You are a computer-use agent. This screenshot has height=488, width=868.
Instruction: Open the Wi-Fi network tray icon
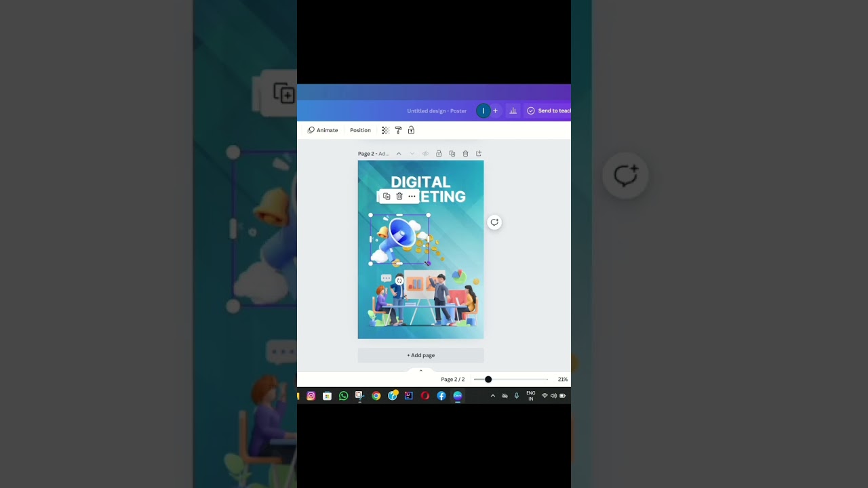[x=545, y=396]
